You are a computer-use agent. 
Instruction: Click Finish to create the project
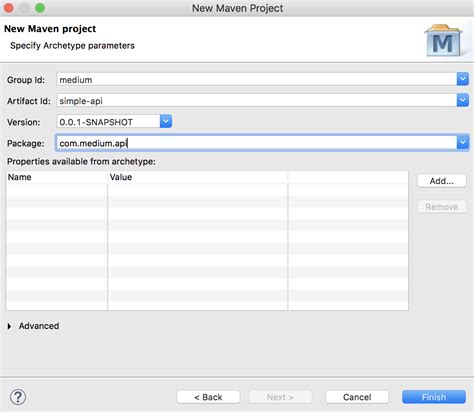[434, 397]
